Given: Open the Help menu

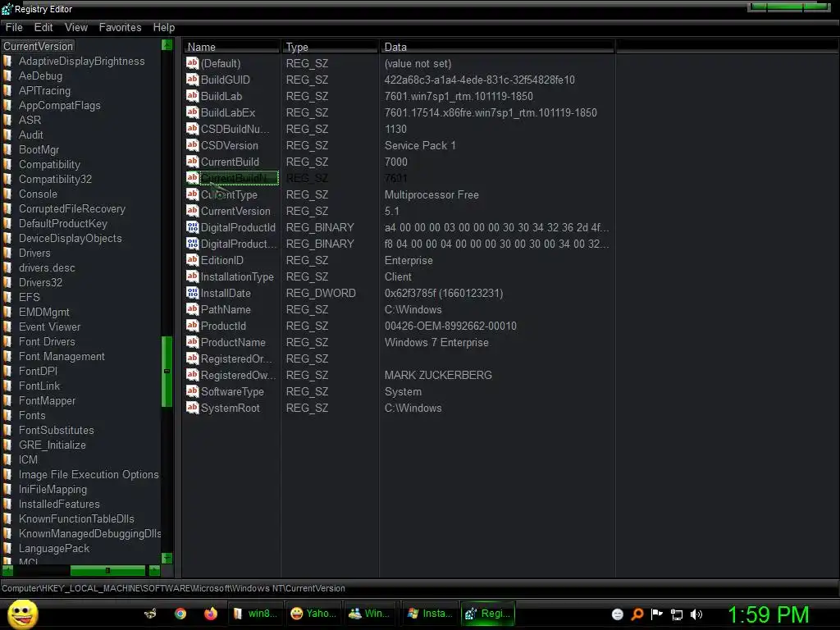Looking at the screenshot, I should point(163,27).
